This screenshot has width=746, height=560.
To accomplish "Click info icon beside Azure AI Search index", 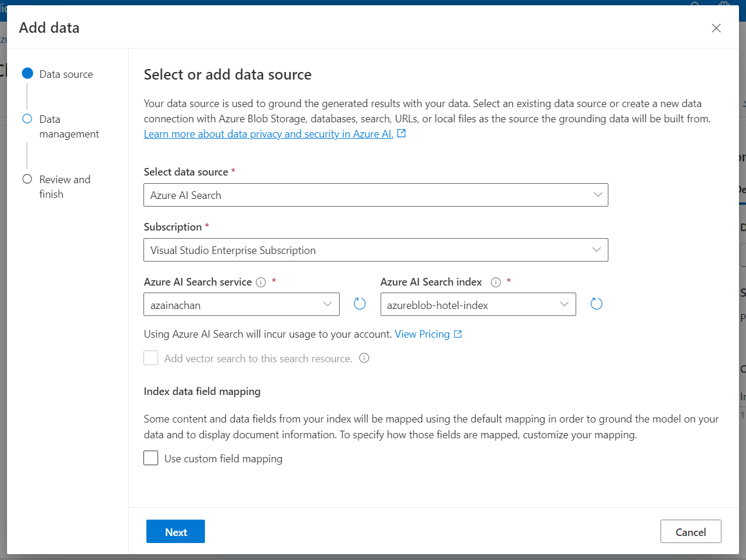I will pyautogui.click(x=496, y=283).
